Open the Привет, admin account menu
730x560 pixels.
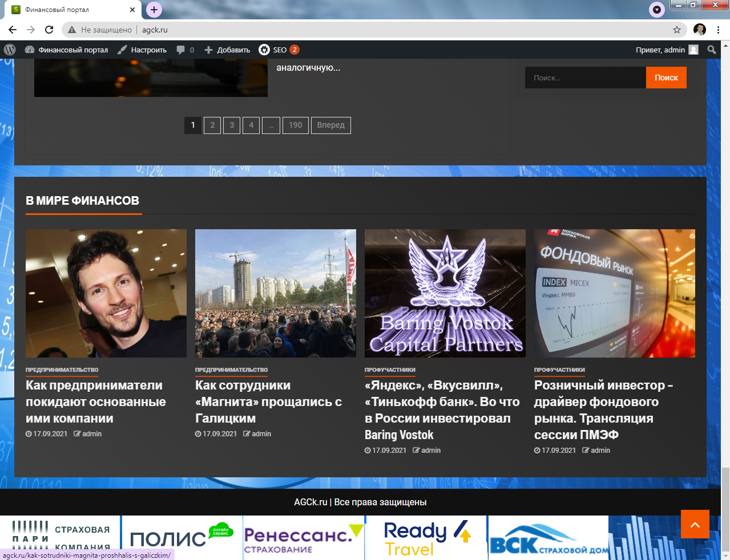[667, 50]
